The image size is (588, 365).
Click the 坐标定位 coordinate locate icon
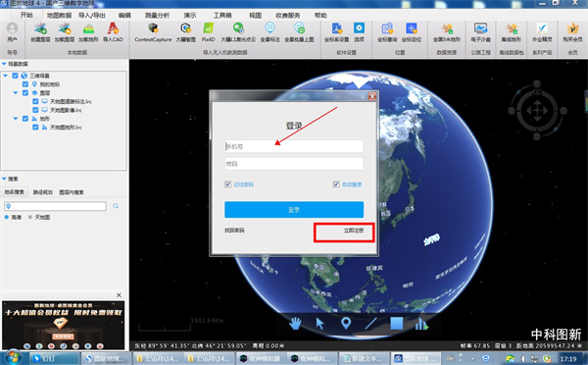click(x=412, y=28)
